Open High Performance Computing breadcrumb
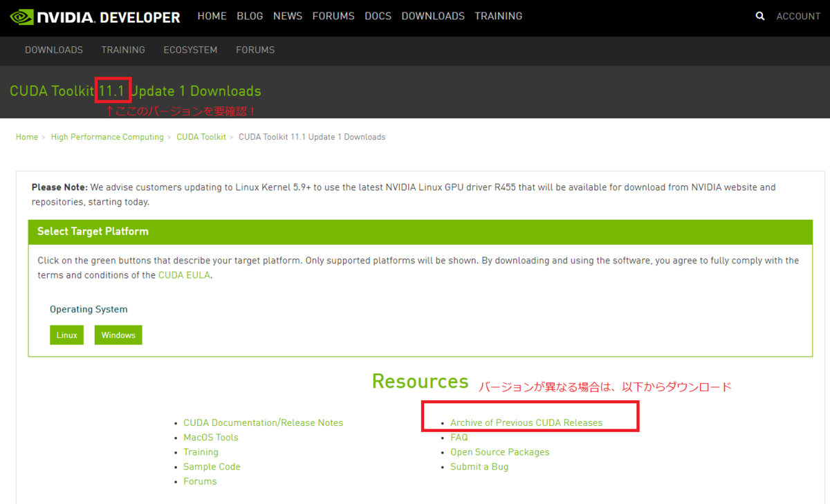The image size is (830, 504). pyautogui.click(x=107, y=137)
